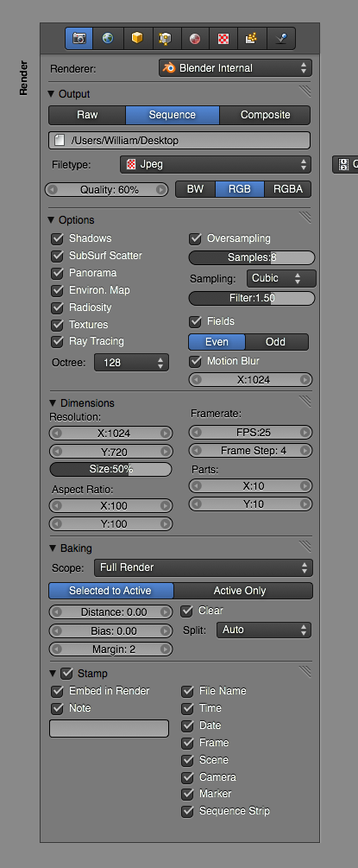Click Active Only bake button

coord(243,591)
